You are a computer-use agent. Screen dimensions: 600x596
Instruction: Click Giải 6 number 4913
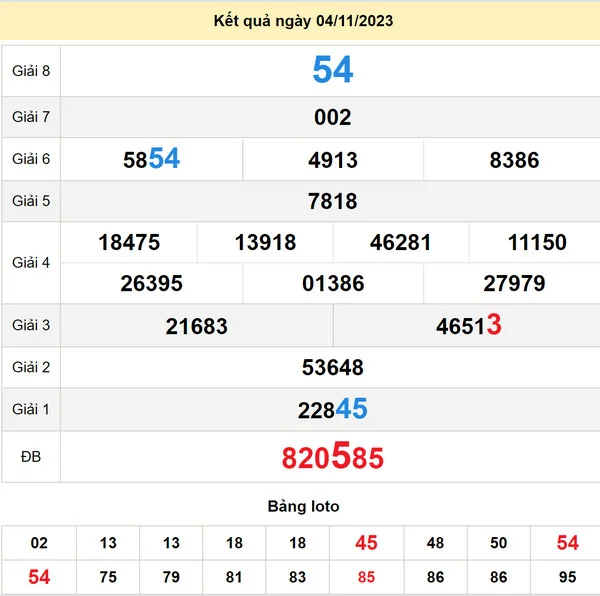pos(333,160)
